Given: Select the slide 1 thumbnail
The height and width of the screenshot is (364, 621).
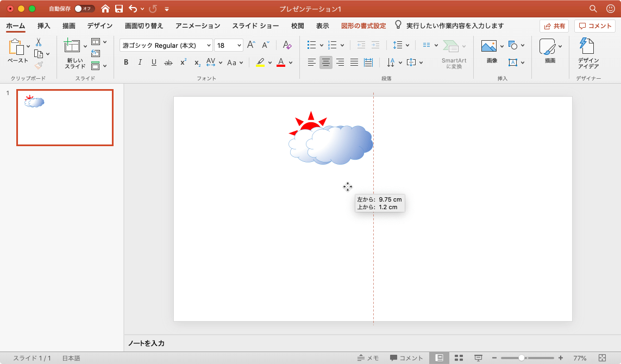Looking at the screenshot, I should click(65, 118).
